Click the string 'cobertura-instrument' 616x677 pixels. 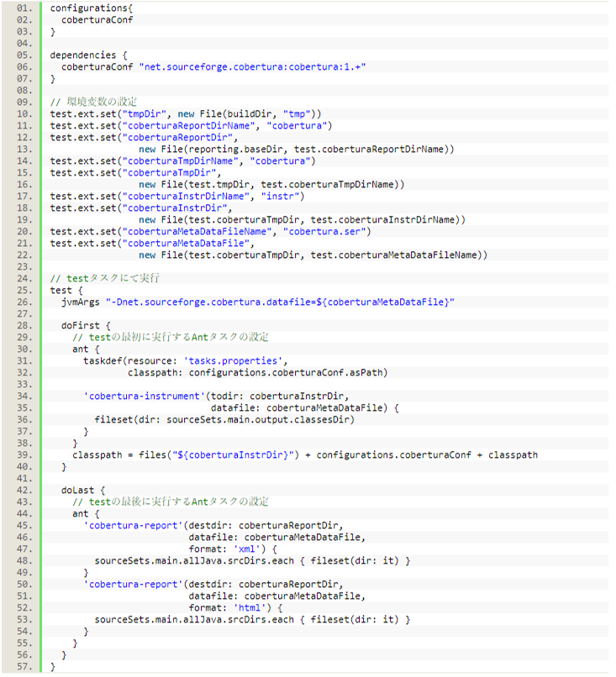pos(145,396)
